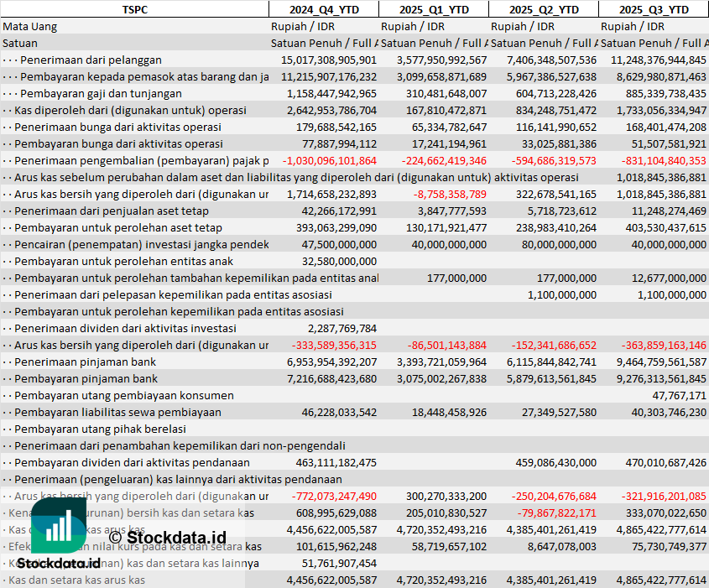This screenshot has width=709, height=588.
Task: Click red value -1,030,096,101,864
Action: (330, 161)
